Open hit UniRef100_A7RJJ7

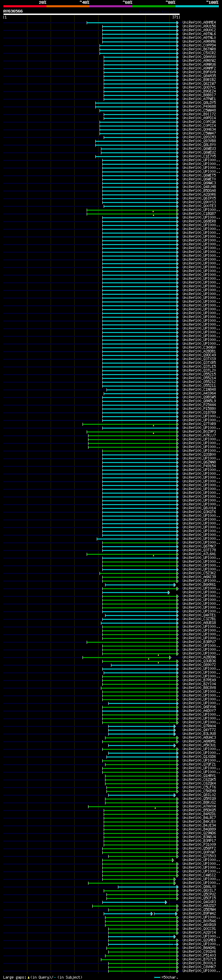199,435
